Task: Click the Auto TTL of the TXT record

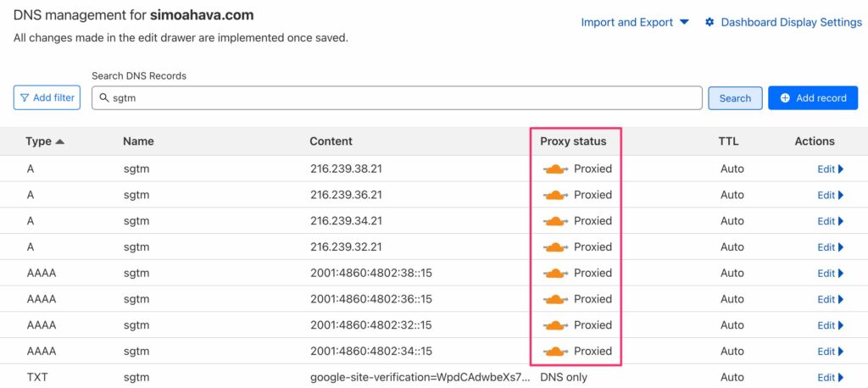Action: coord(732,378)
